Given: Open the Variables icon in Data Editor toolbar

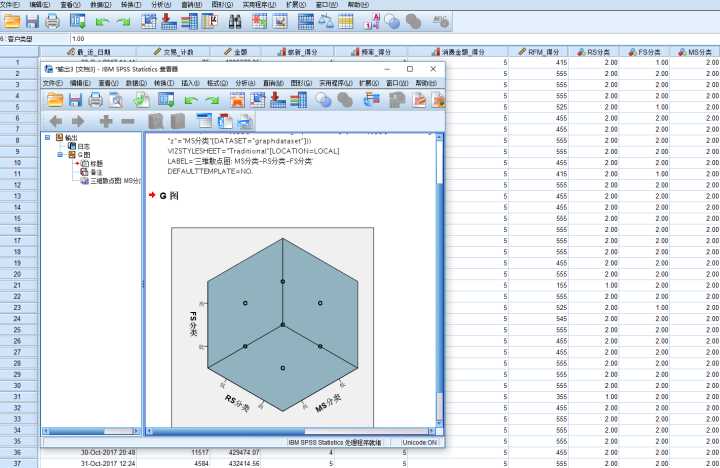Looking at the screenshot, I should (189, 21).
